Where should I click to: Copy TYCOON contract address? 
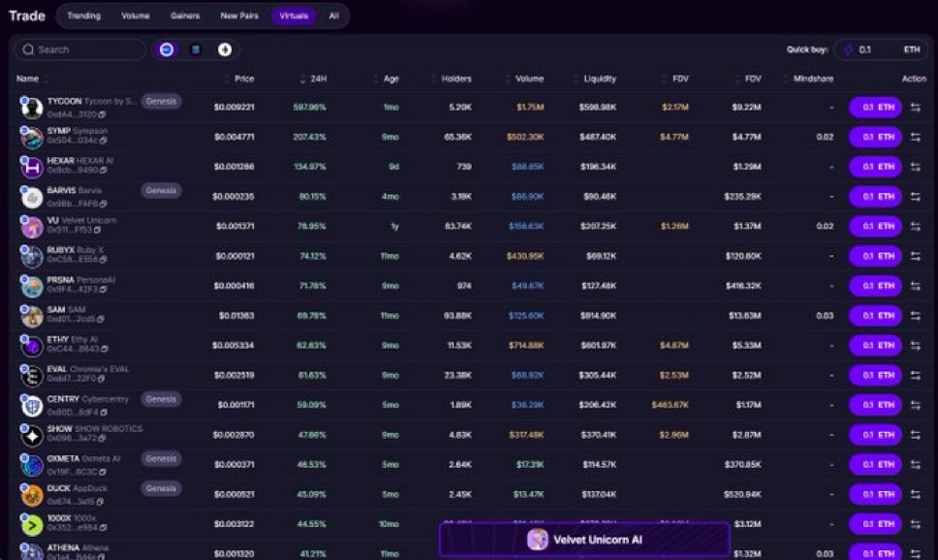[x=103, y=114]
